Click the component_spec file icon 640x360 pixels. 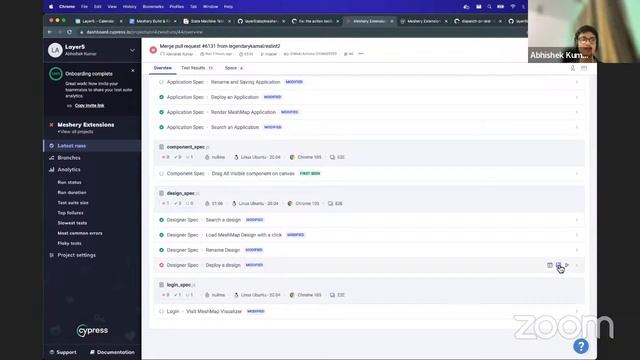pyautogui.click(x=161, y=147)
